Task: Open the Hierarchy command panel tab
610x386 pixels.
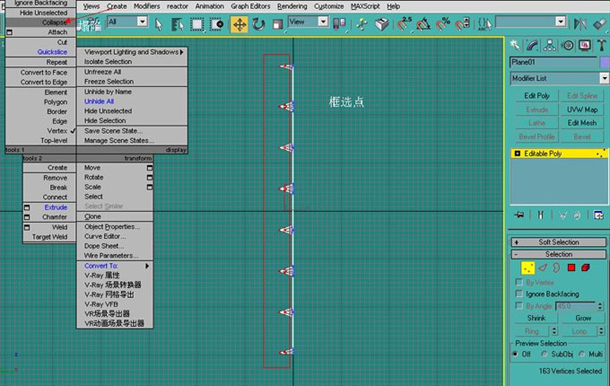Action: point(550,46)
